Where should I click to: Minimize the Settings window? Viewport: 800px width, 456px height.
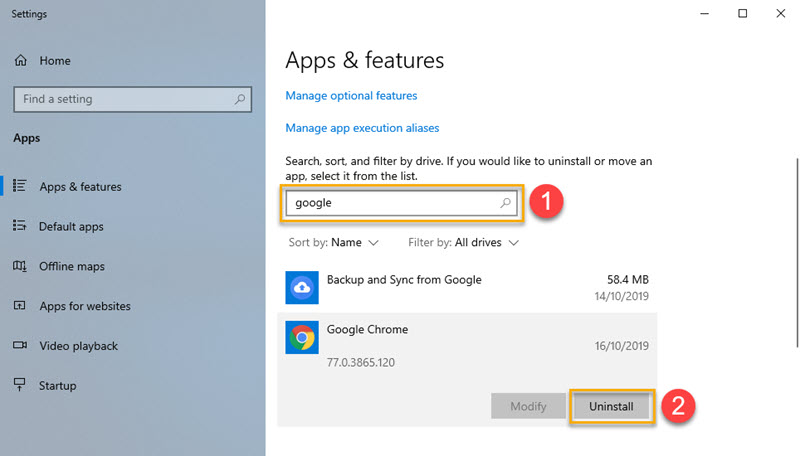point(705,14)
